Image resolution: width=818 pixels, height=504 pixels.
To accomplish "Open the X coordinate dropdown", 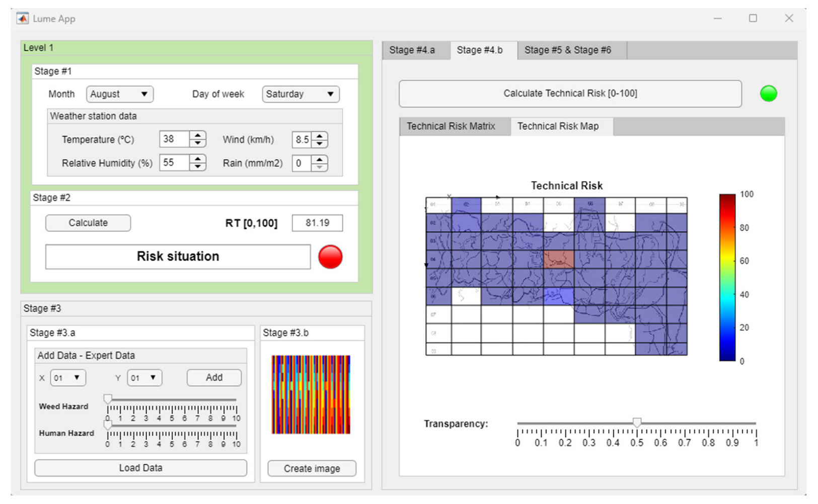I will (68, 378).
